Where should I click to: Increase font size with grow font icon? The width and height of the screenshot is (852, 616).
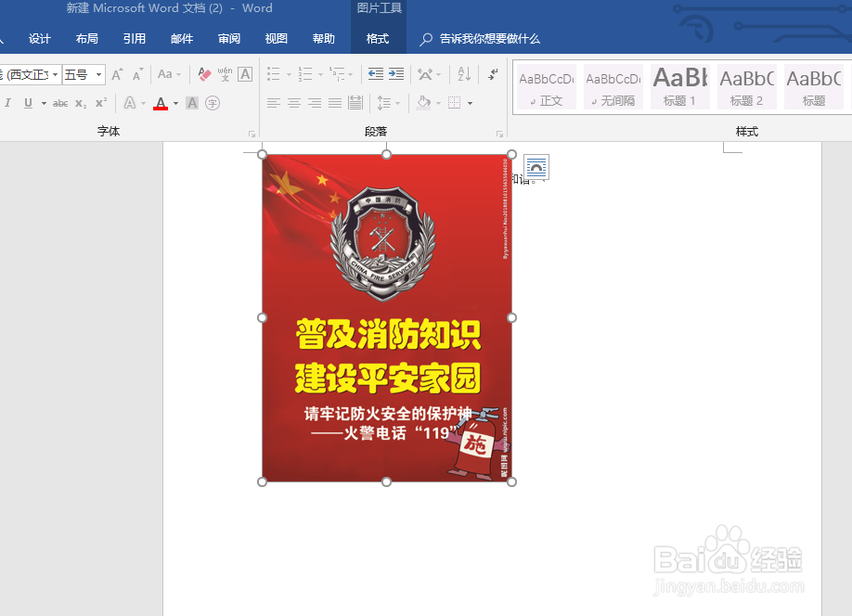[x=117, y=74]
